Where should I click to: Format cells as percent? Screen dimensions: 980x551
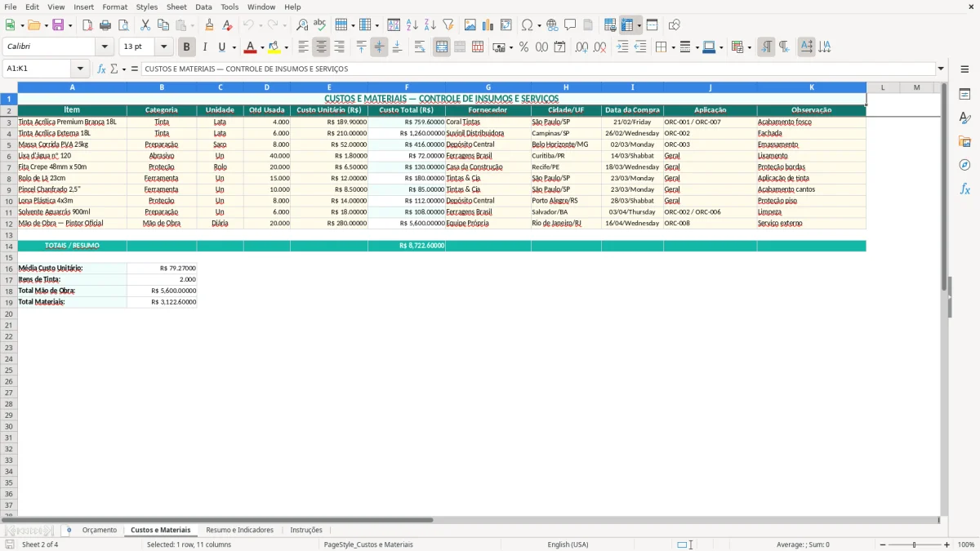pyautogui.click(x=523, y=47)
